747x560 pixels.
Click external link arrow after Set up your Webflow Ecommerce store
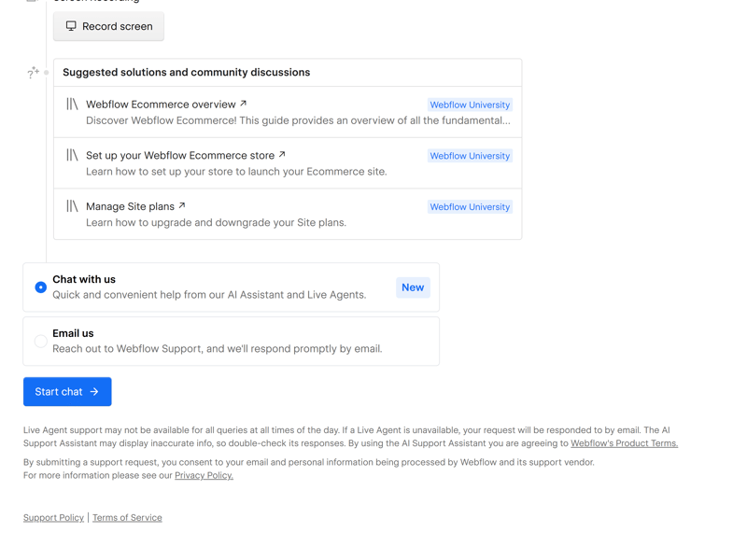[x=282, y=155]
